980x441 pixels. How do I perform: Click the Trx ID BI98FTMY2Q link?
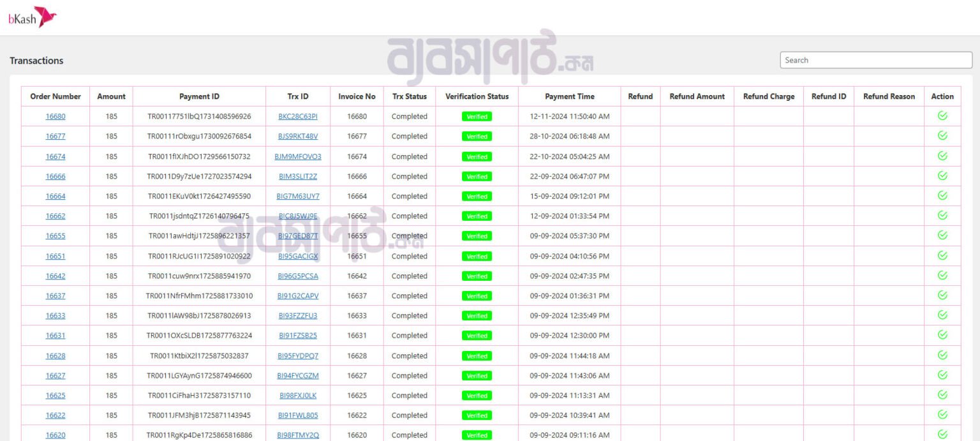[x=297, y=435]
